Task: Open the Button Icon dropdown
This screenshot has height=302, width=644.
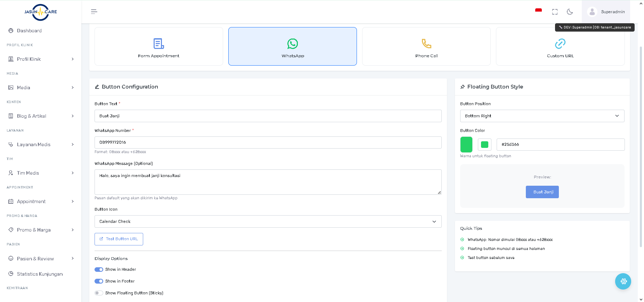Action: tap(268, 221)
